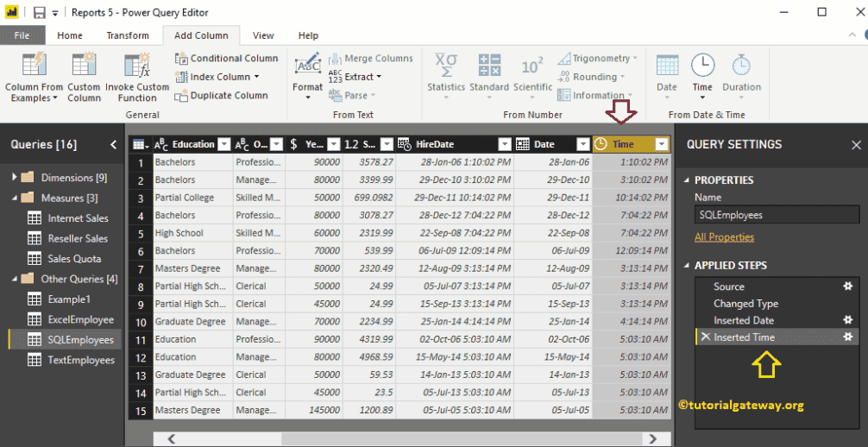Collapse the PROPERTIES section
The image size is (868, 447).
[687, 180]
